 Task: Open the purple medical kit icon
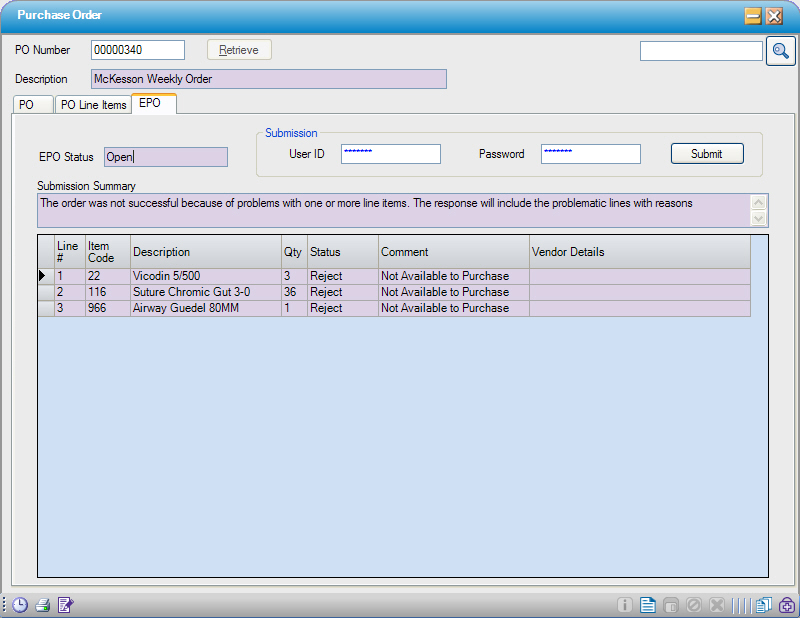pos(786,605)
